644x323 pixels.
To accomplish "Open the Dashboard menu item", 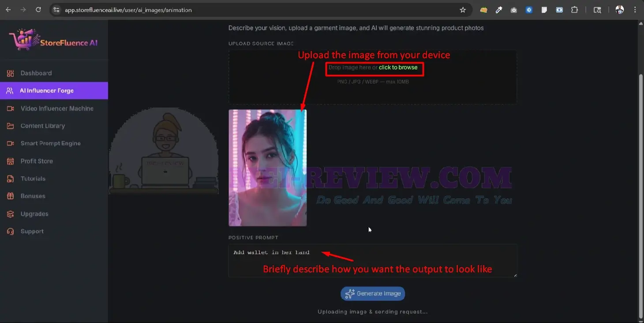I will pos(54,73).
